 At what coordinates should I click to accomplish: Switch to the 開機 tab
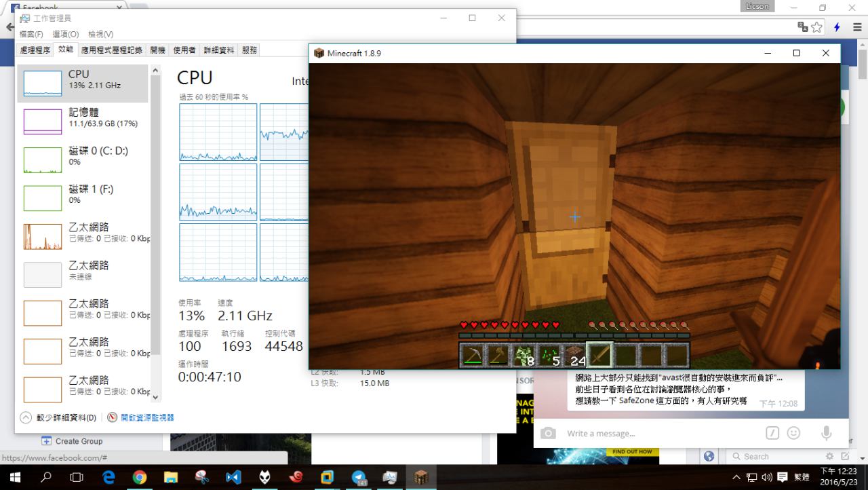click(x=157, y=50)
